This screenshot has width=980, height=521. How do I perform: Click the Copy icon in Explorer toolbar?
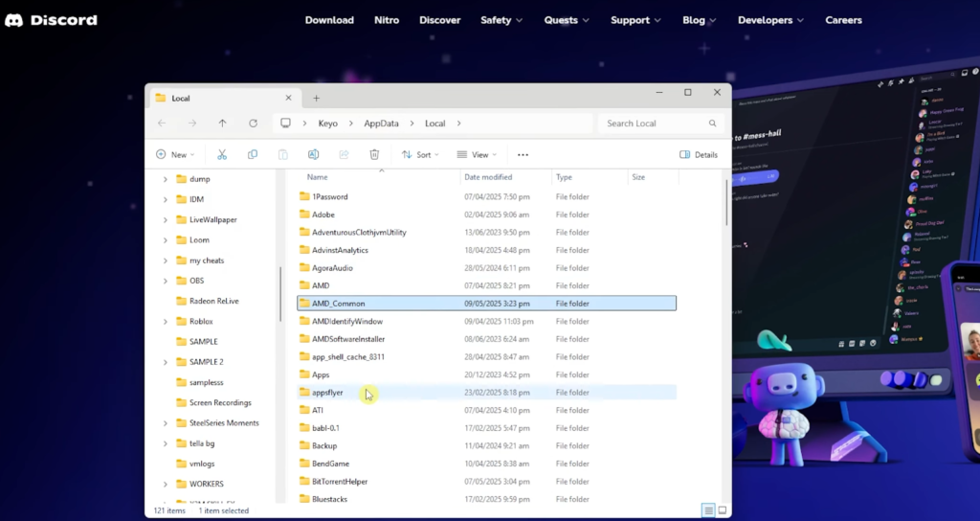click(253, 154)
